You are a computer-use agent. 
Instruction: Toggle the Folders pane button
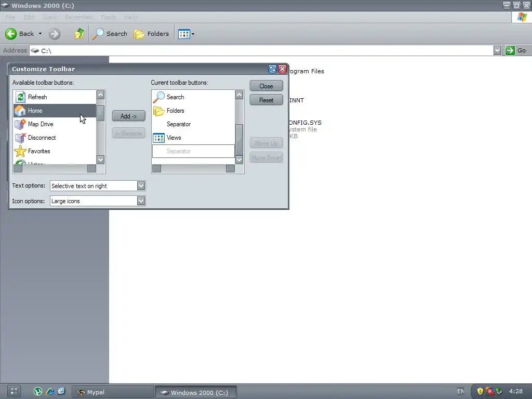[x=151, y=34]
